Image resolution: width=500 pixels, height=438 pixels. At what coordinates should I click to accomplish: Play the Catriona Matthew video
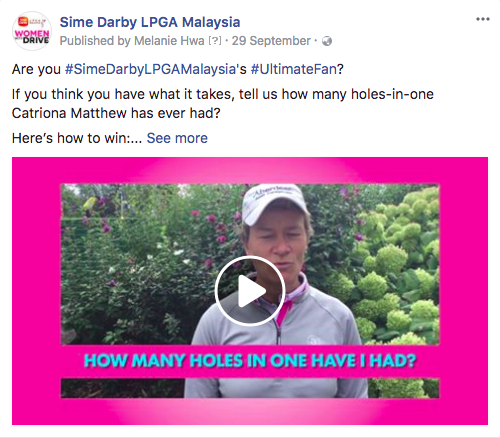250,291
